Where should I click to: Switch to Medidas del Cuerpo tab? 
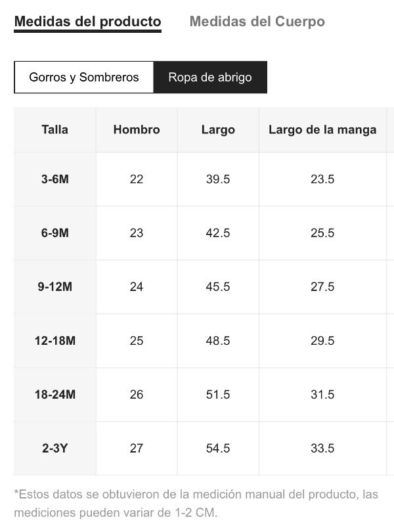257,22
